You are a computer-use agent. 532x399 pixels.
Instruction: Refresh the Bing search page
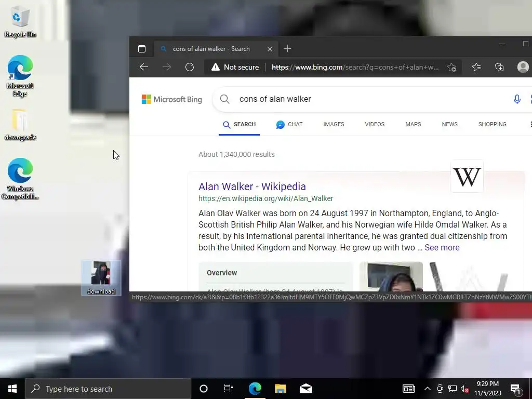click(190, 67)
